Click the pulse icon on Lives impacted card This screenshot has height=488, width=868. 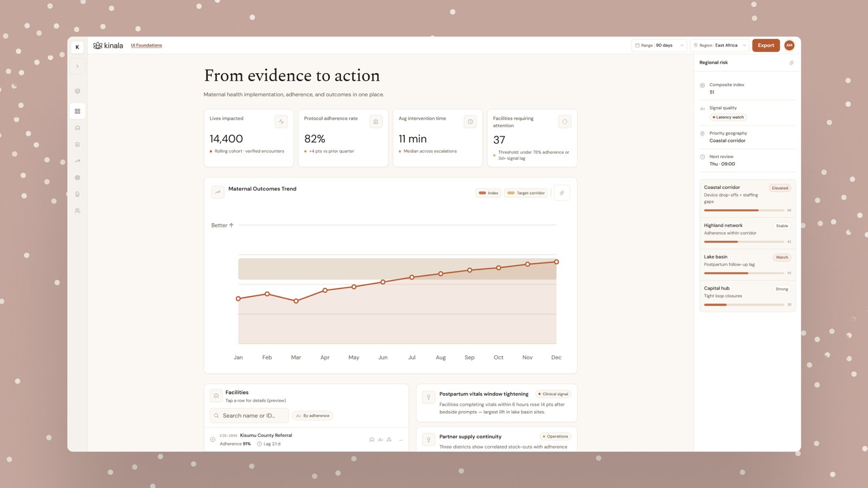tap(281, 121)
